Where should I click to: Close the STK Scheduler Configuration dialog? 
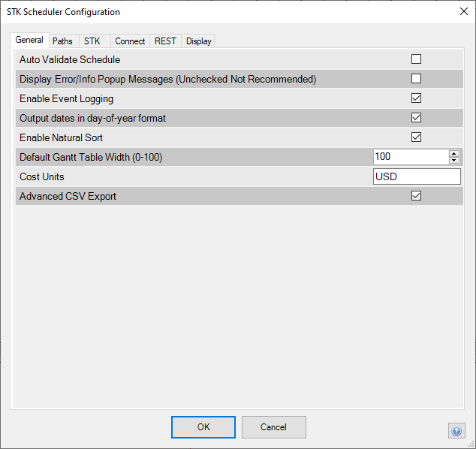462,12
